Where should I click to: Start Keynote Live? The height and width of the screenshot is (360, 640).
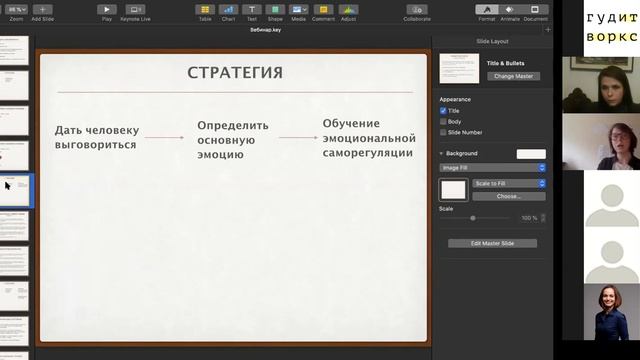click(x=135, y=9)
